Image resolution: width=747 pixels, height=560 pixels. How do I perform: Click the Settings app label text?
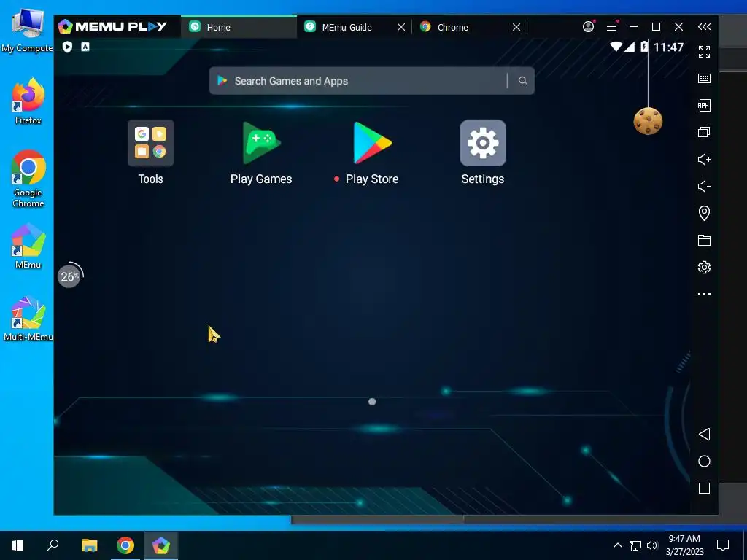click(483, 179)
